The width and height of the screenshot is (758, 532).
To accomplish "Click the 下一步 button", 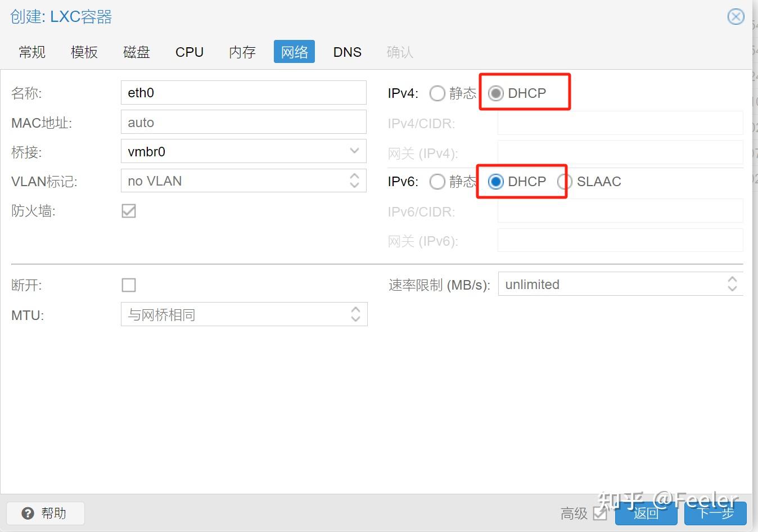I will click(715, 513).
